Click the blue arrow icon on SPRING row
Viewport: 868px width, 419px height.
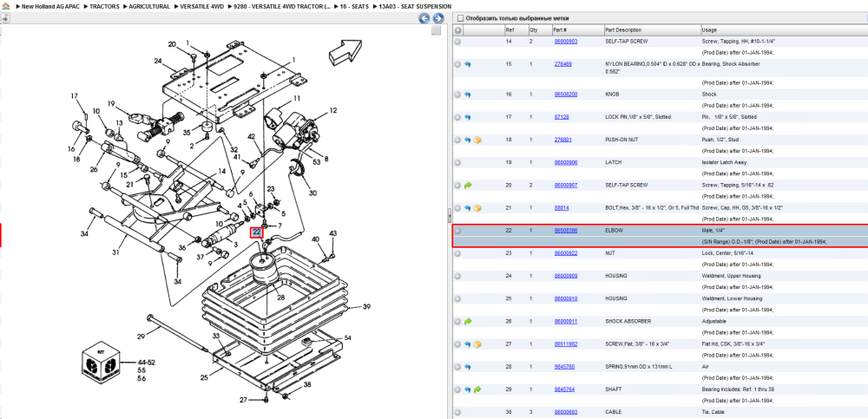467,366
